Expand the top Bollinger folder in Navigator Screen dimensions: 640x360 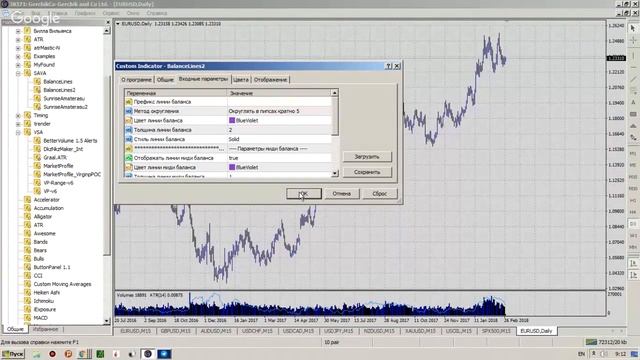pyautogui.click(x=18, y=31)
